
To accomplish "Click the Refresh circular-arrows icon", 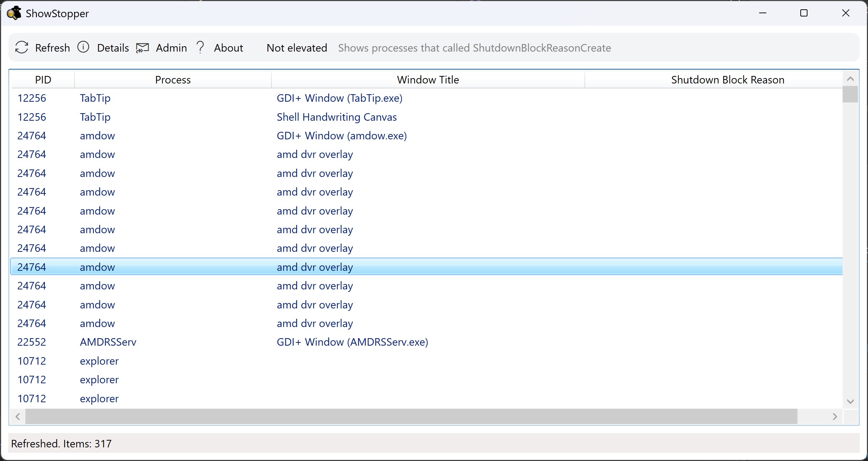I will [x=21, y=48].
